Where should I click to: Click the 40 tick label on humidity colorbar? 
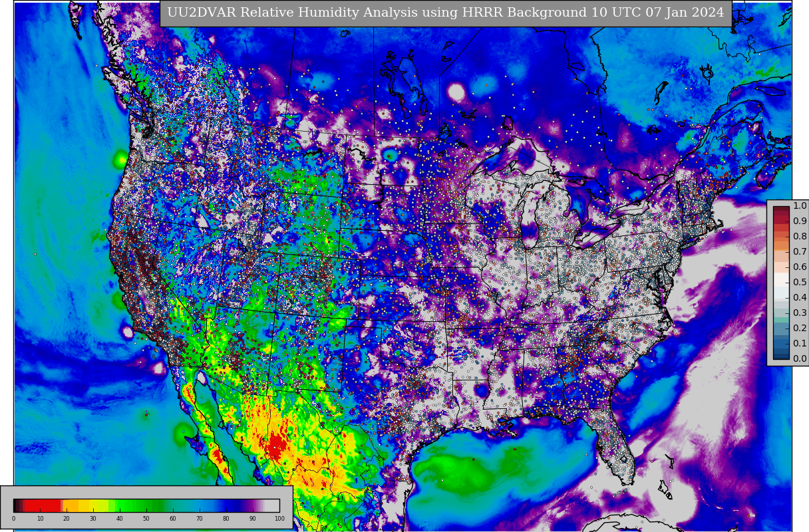120,519
